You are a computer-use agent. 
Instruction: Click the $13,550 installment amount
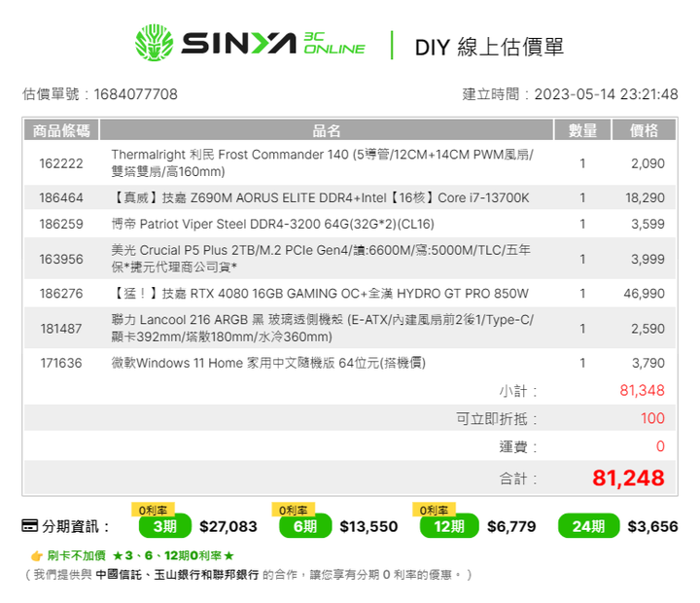click(368, 526)
